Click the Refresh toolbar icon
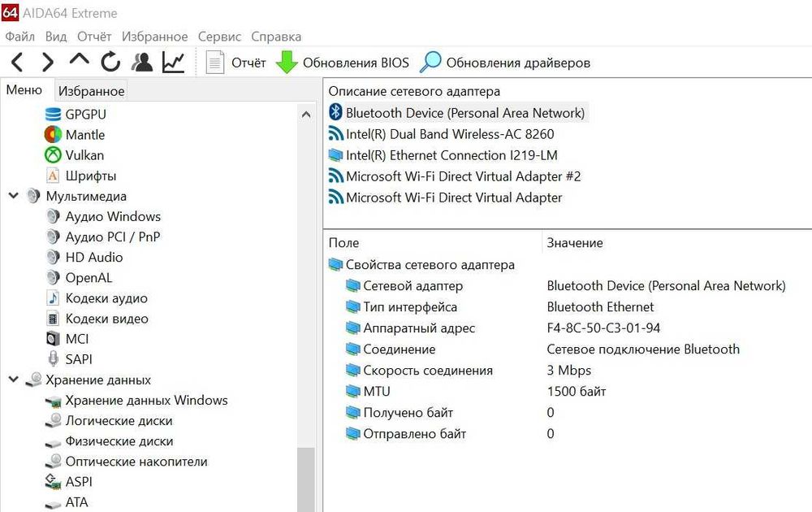This screenshot has width=812, height=512. [x=110, y=63]
